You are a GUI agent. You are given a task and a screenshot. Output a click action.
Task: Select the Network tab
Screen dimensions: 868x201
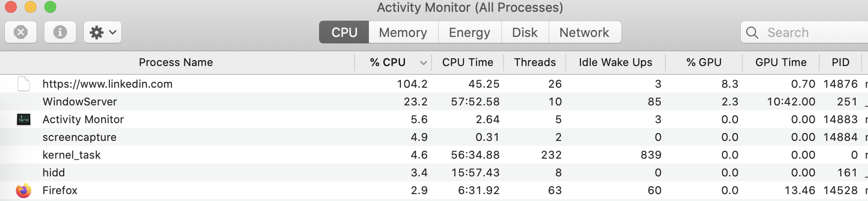[x=584, y=33]
